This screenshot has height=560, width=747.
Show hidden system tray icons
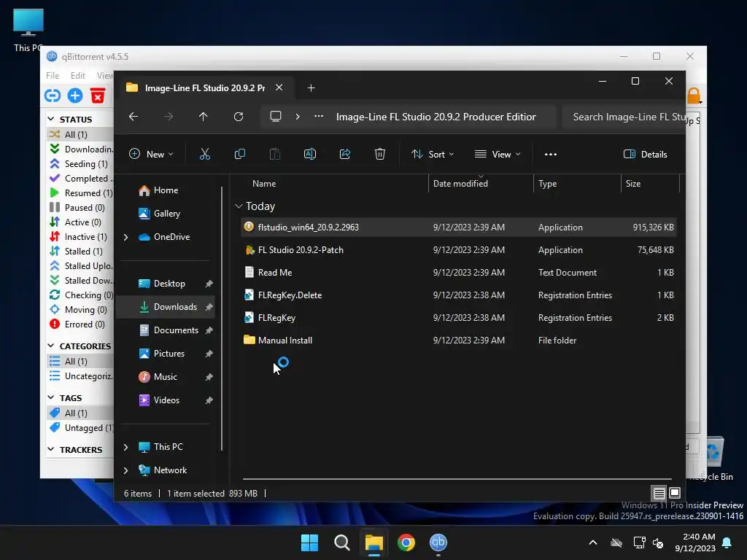pos(592,542)
